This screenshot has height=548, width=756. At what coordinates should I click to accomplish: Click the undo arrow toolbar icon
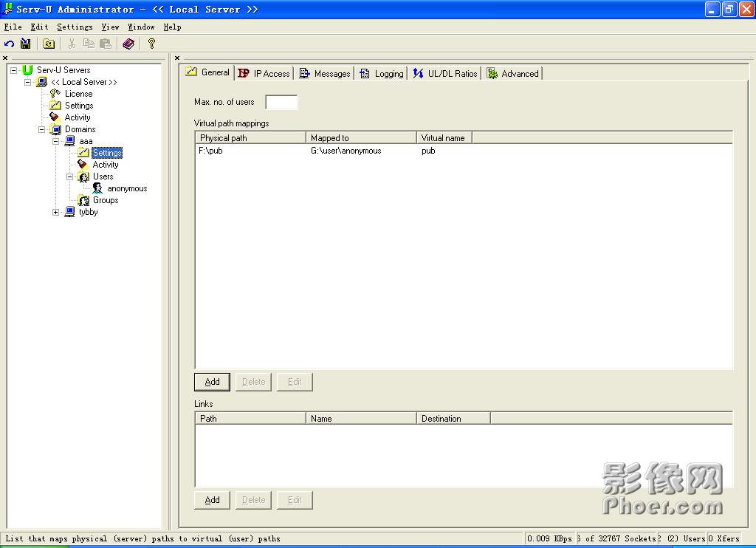pyautogui.click(x=9, y=44)
